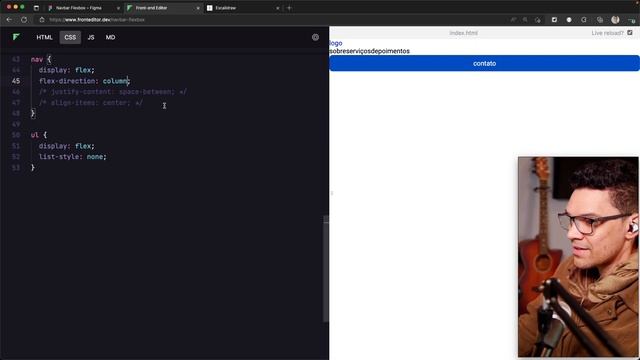
Task: Switch to the CSS editor tab
Action: (x=70, y=37)
